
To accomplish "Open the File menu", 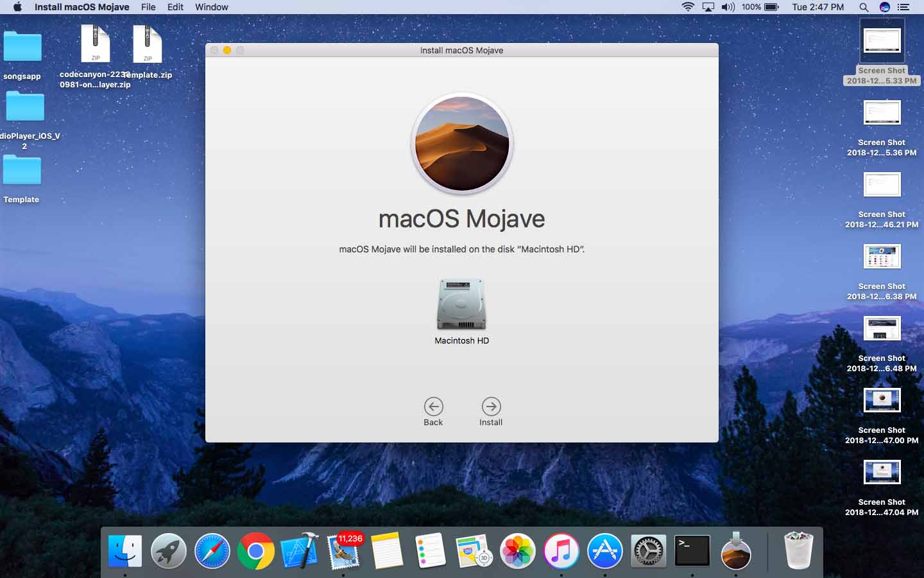I will click(x=148, y=7).
